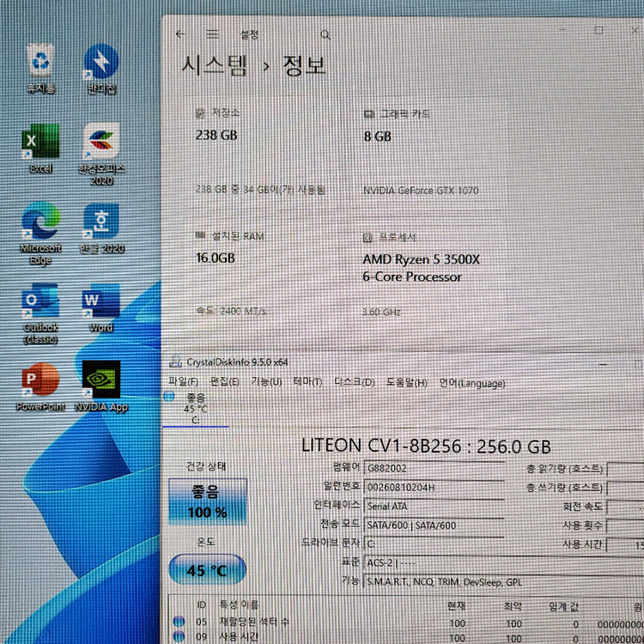Click the status dot for attribute 05

click(x=179, y=622)
